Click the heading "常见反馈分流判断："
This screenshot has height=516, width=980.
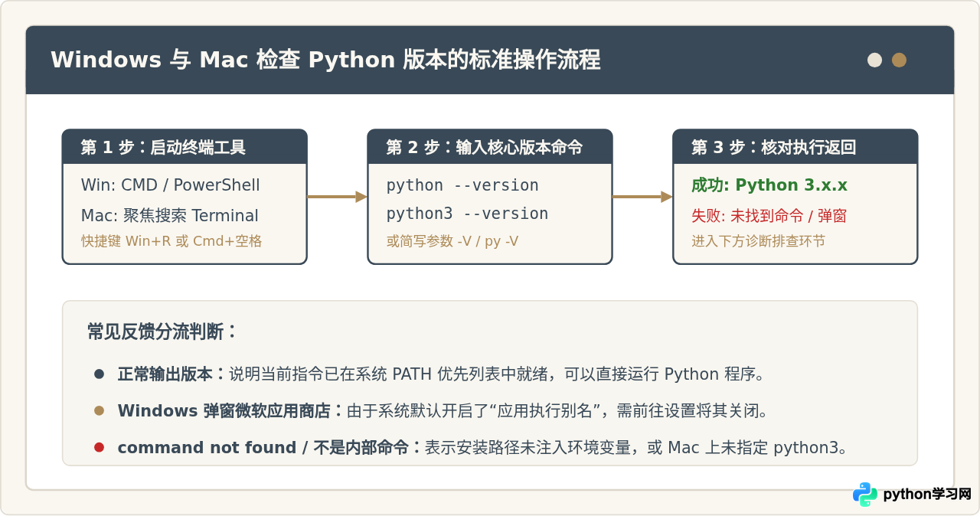(x=162, y=331)
